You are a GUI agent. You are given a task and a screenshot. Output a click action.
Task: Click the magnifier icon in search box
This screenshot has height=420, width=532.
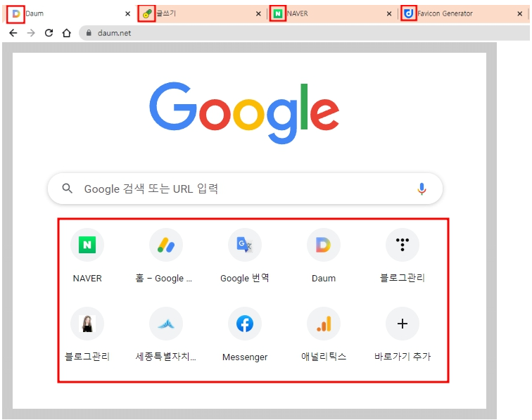(67, 189)
